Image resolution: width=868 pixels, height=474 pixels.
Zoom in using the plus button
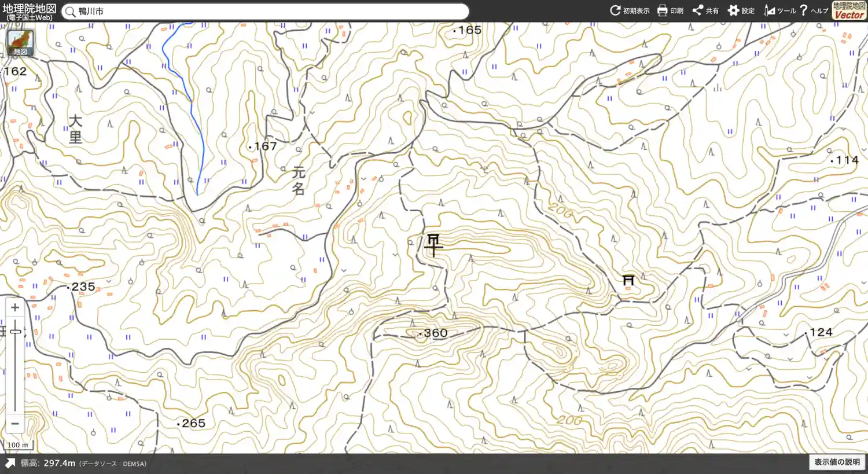click(x=15, y=307)
